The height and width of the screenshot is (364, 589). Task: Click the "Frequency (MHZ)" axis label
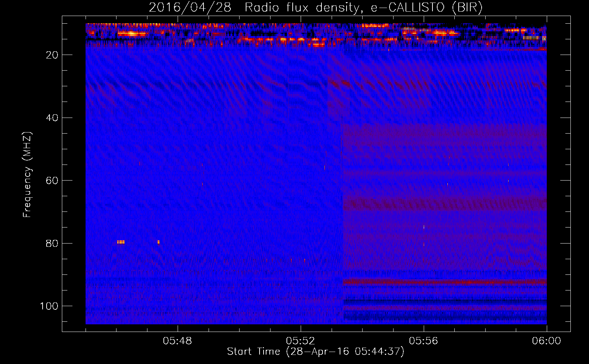click(27, 174)
